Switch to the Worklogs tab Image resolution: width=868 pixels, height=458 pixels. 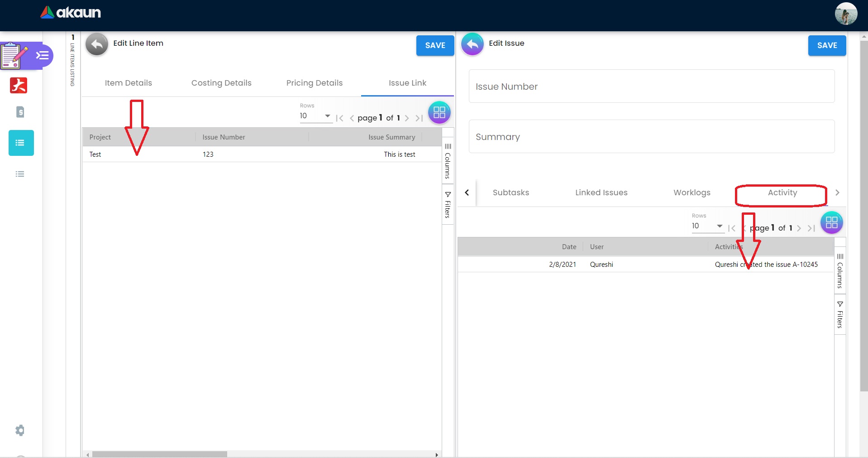(692, 193)
